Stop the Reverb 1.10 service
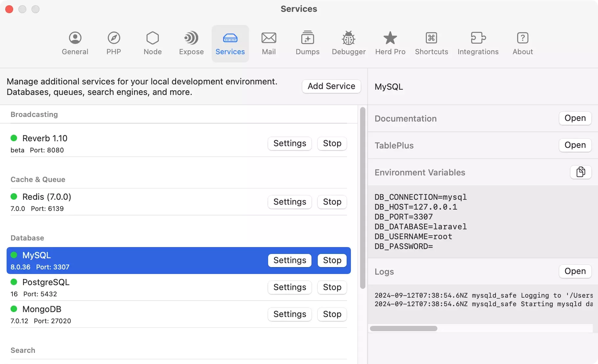The height and width of the screenshot is (364, 598). (332, 143)
